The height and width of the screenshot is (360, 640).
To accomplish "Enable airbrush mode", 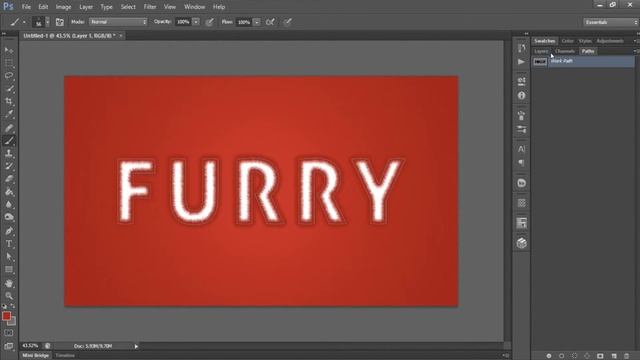I will tap(270, 22).
